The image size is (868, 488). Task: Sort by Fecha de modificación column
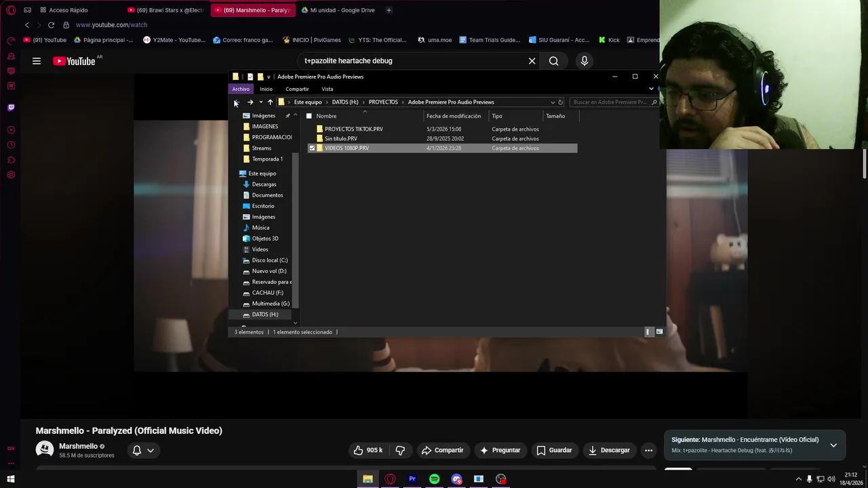(x=454, y=116)
